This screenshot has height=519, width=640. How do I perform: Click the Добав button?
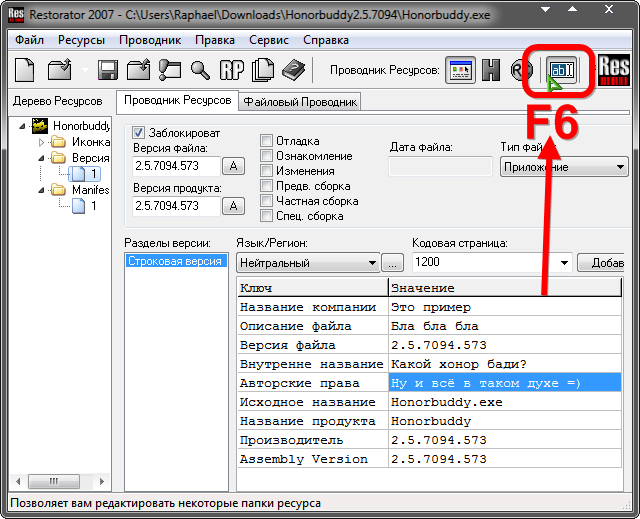[x=601, y=263]
